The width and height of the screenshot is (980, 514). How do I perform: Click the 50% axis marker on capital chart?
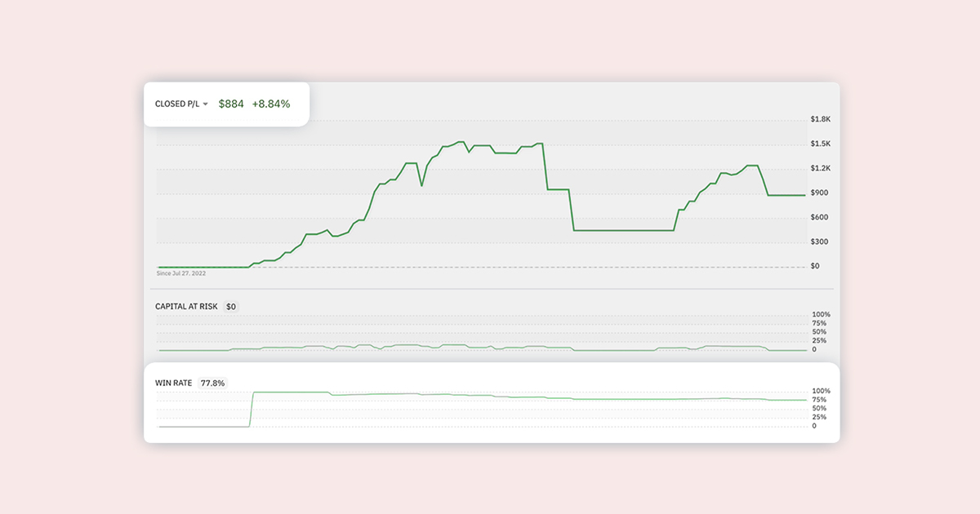coord(817,332)
